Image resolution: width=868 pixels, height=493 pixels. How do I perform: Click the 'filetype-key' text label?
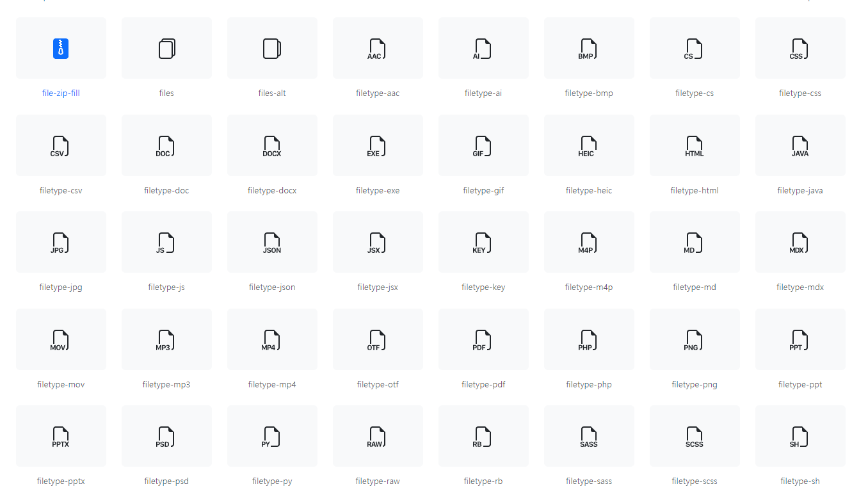tap(483, 287)
